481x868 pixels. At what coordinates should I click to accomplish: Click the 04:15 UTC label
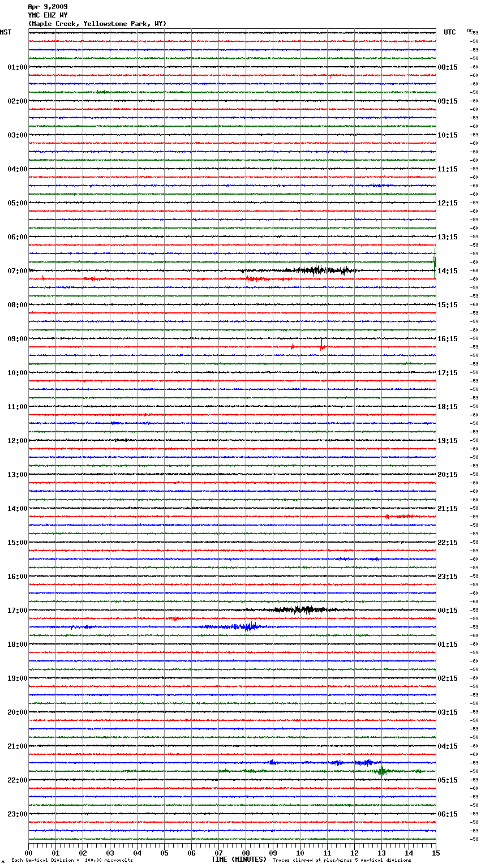click(448, 746)
